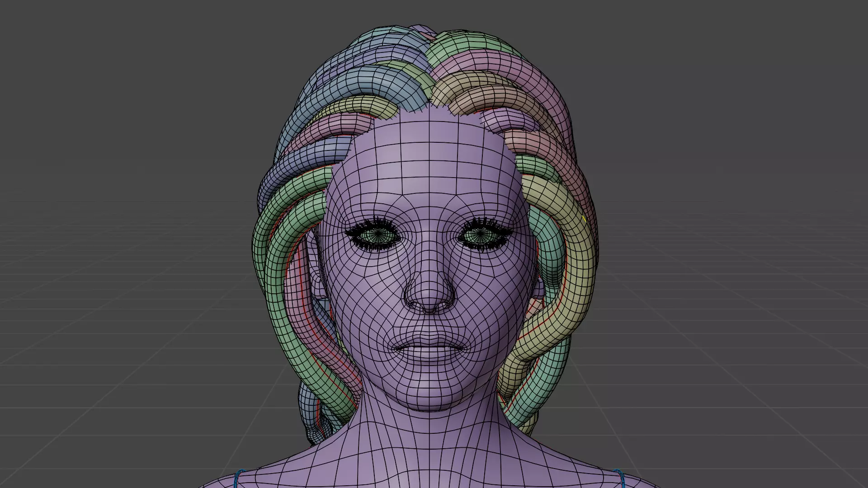The image size is (868, 488).
Task: Click the chin of the head mesh
Action: [x=429, y=392]
